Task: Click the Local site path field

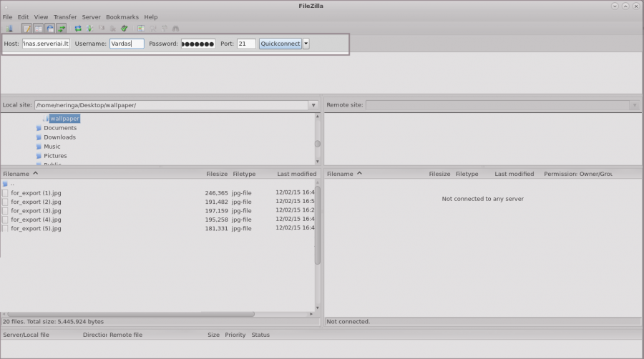Action: (x=171, y=105)
